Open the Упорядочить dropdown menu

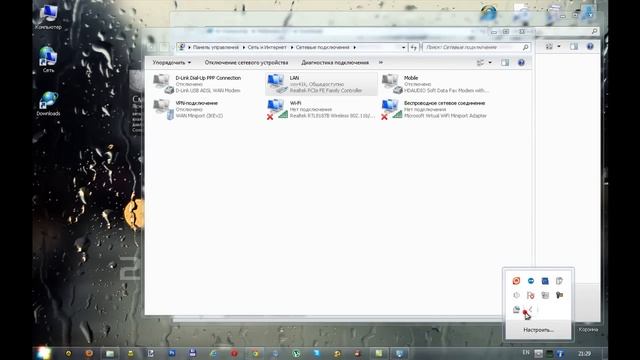click(172, 62)
